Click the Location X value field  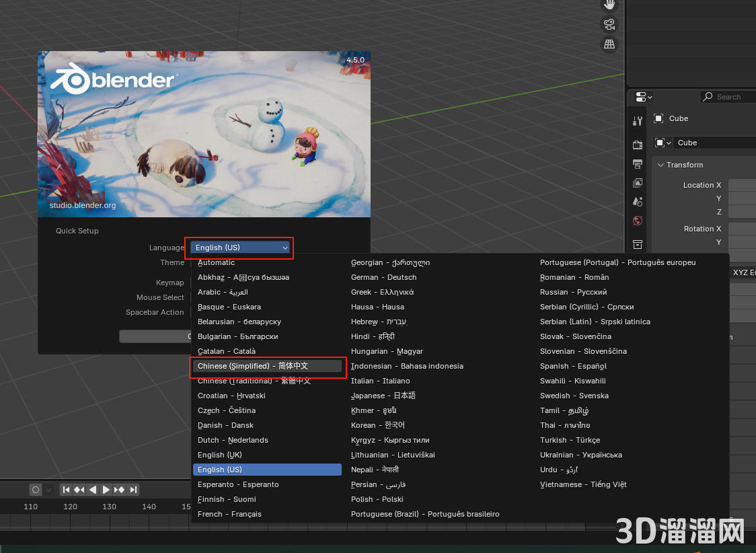tap(744, 185)
